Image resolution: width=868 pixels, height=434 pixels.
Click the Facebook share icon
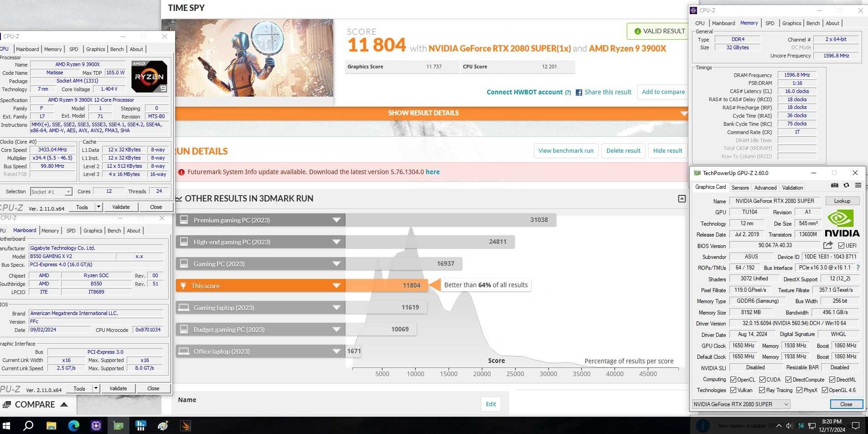[x=579, y=93]
